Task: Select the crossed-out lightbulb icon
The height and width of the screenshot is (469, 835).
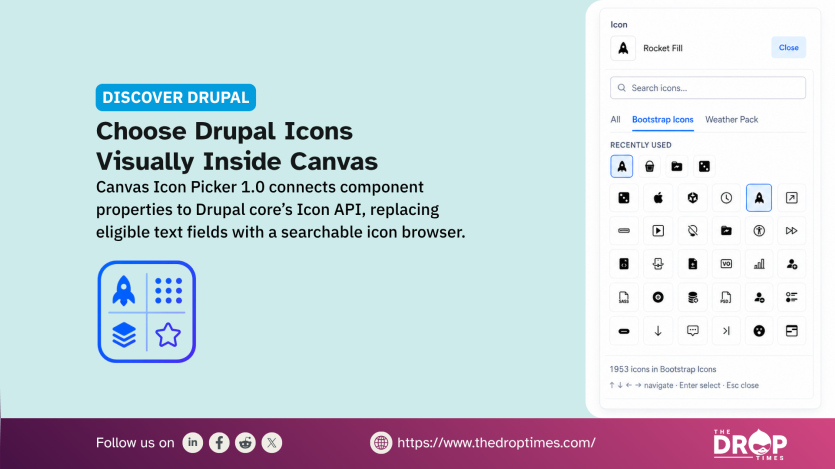Action: (x=692, y=231)
